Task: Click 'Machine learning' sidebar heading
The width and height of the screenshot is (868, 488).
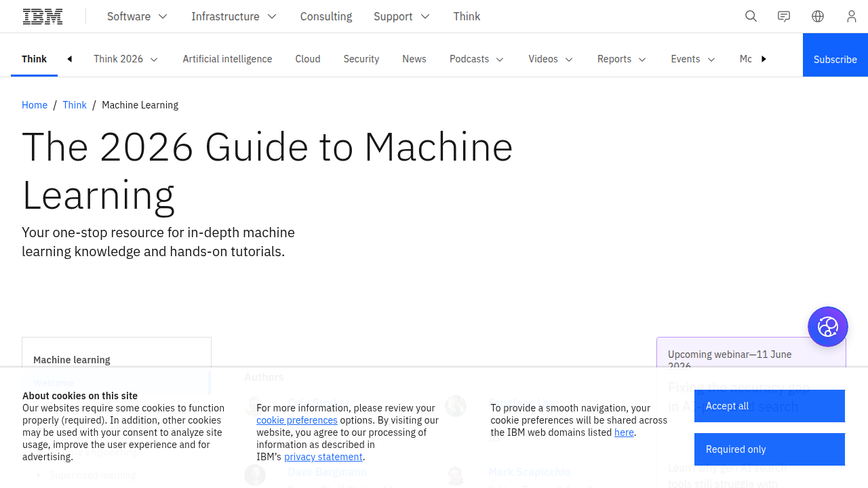Action: [x=72, y=360]
